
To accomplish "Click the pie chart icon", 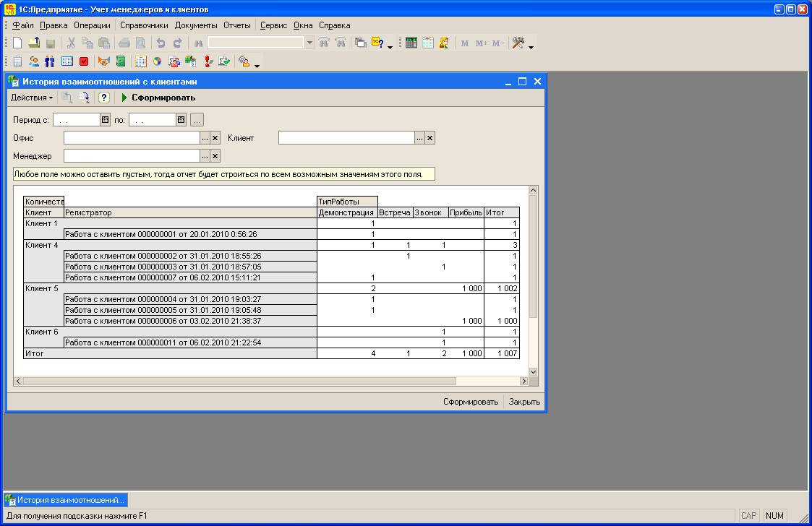I will (x=158, y=61).
